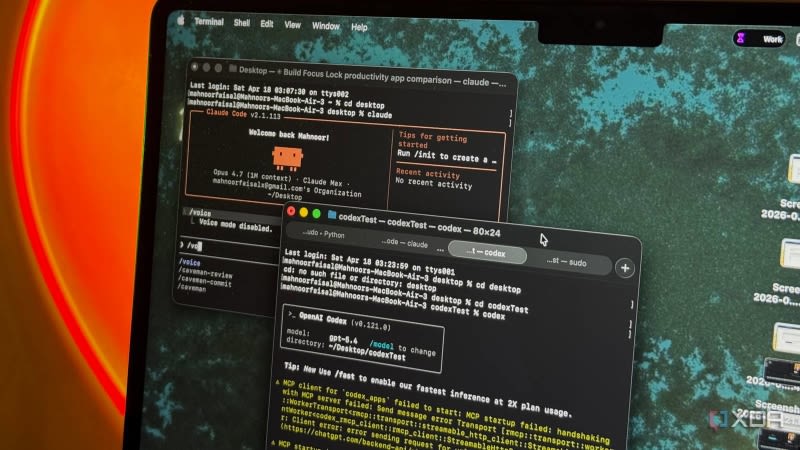800x450 pixels.
Task: Click 'Voice mode disabled.' text
Action: pos(235,226)
